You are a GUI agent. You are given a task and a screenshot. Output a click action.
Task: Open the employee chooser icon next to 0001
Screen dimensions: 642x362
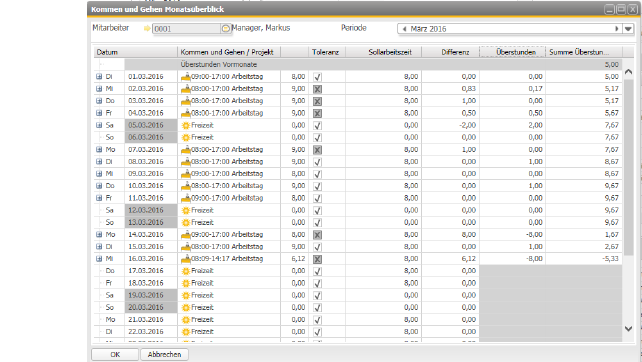coord(226,28)
